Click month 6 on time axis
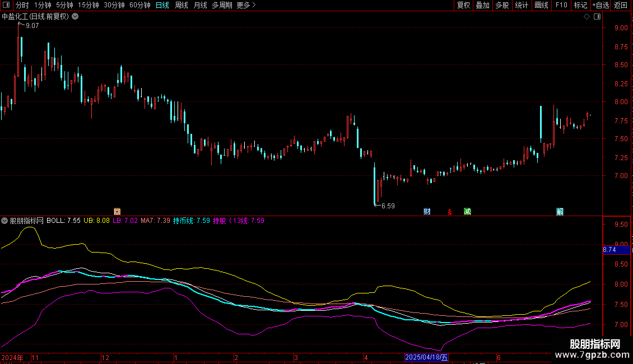The image size is (633, 364). [x=499, y=357]
